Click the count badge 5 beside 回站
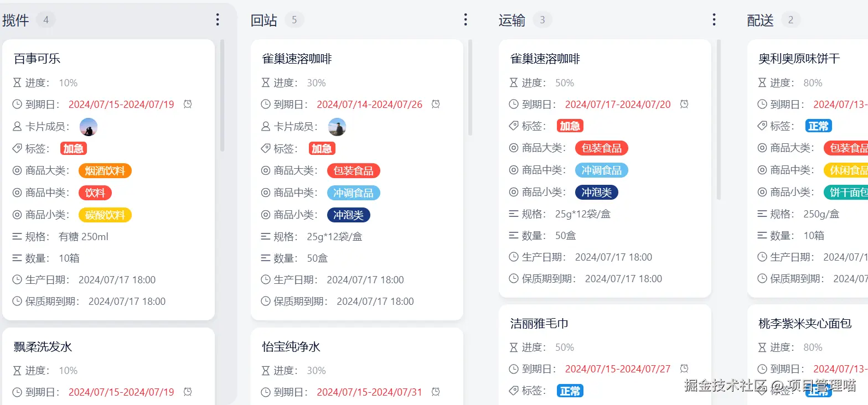The width and height of the screenshot is (868, 405). click(x=294, y=20)
